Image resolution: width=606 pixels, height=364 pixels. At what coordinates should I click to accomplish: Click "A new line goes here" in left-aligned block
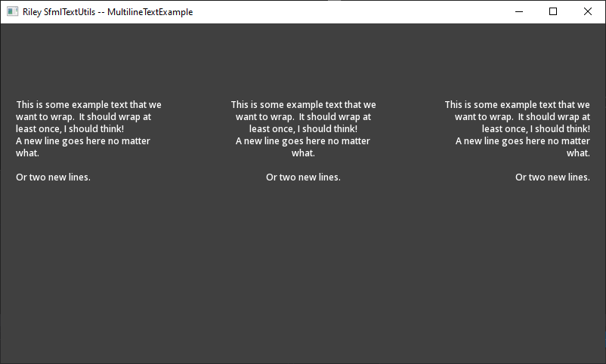83,141
